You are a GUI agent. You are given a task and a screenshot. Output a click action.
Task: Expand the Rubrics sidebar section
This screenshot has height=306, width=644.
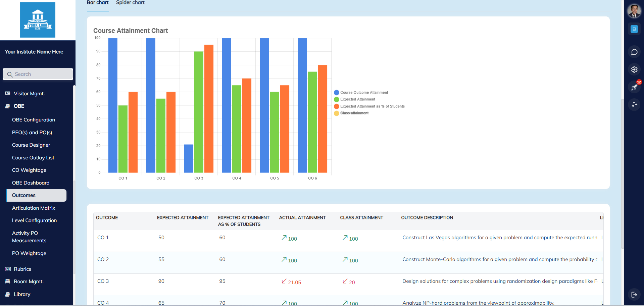click(x=22, y=269)
